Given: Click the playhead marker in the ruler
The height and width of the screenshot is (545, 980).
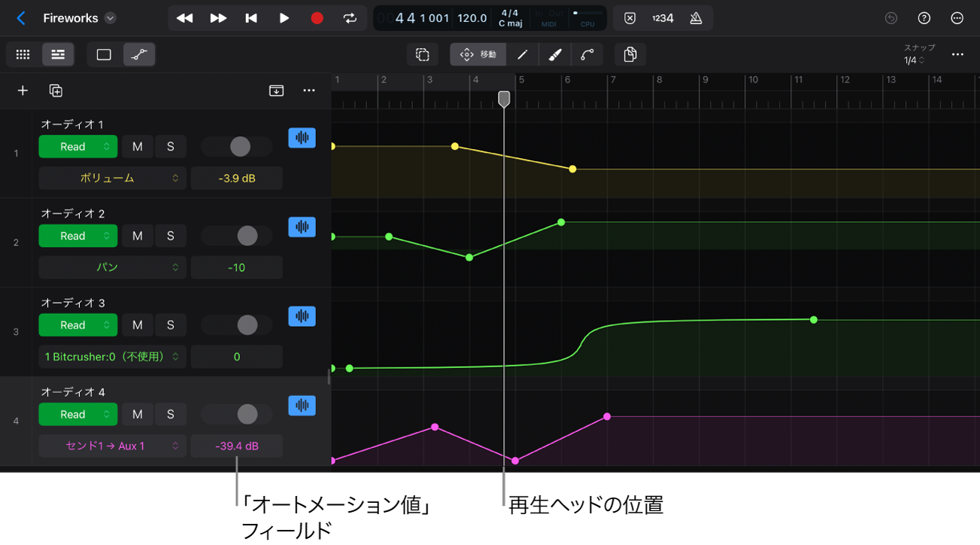Looking at the screenshot, I should tap(504, 99).
